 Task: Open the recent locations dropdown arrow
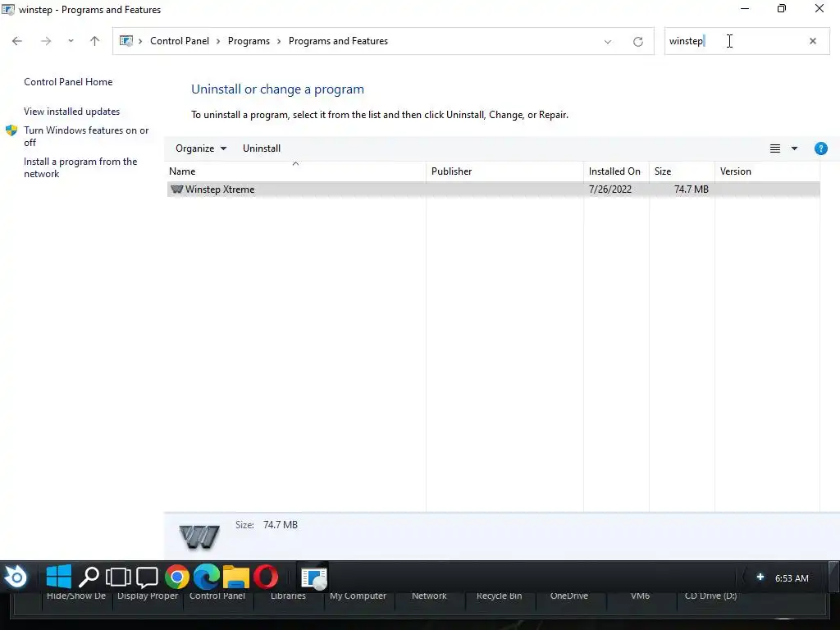click(x=71, y=41)
